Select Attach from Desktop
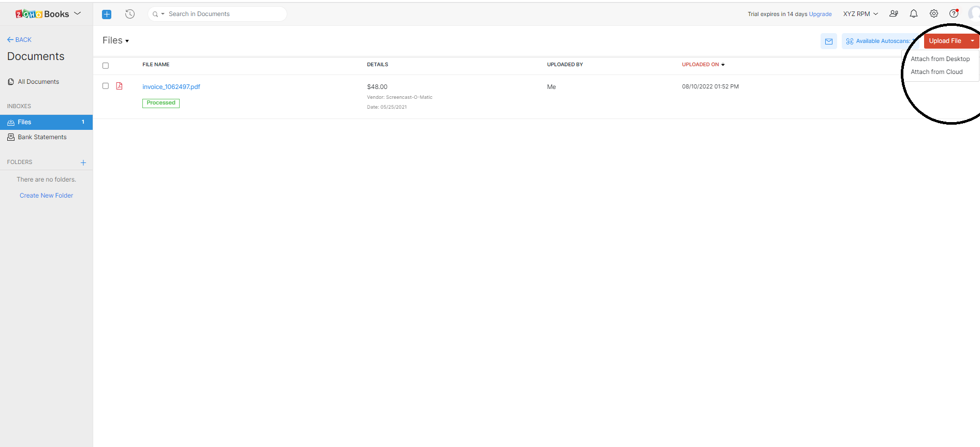980x447 pixels. 940,59
